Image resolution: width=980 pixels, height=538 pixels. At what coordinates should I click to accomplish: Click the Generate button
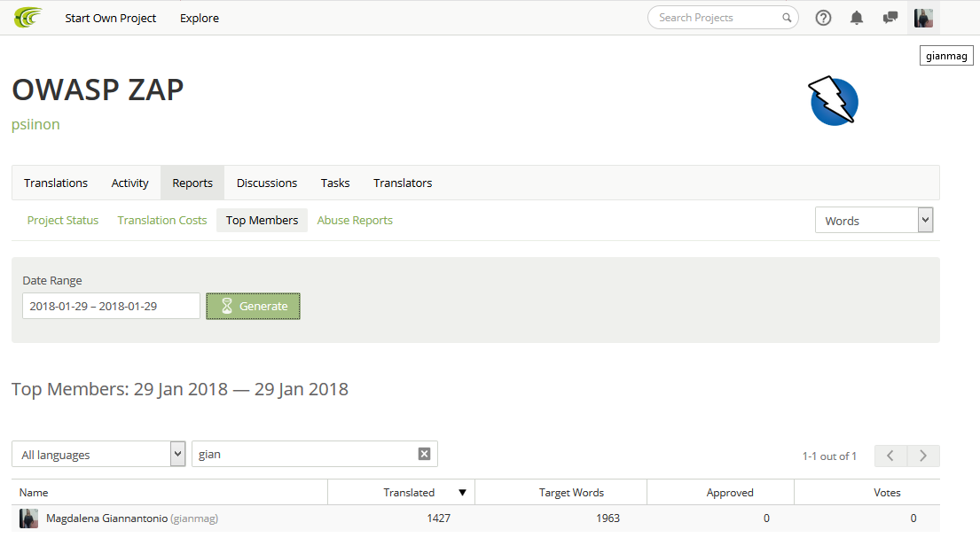(x=253, y=306)
